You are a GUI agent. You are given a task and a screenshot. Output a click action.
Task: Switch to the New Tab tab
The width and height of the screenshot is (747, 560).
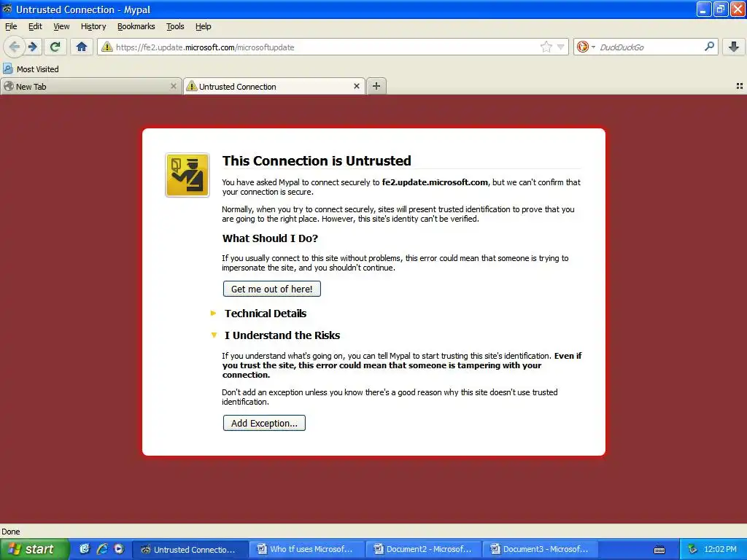pos(91,86)
